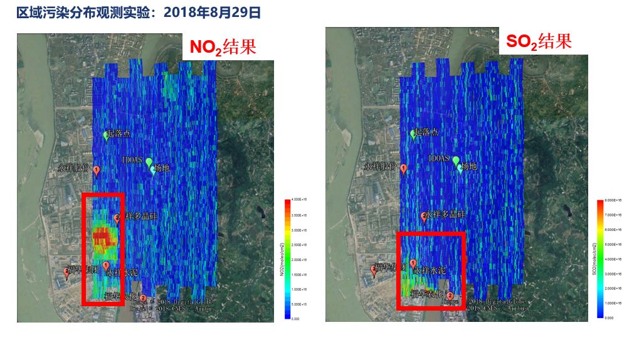
Task: Select the red 永祥股份 marker on NO2 map
Action: point(96,170)
